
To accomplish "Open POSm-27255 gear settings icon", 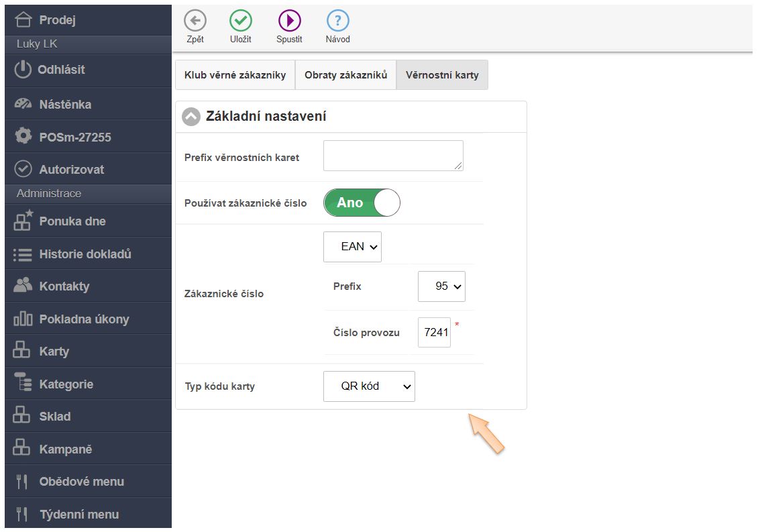I will pyautogui.click(x=23, y=136).
